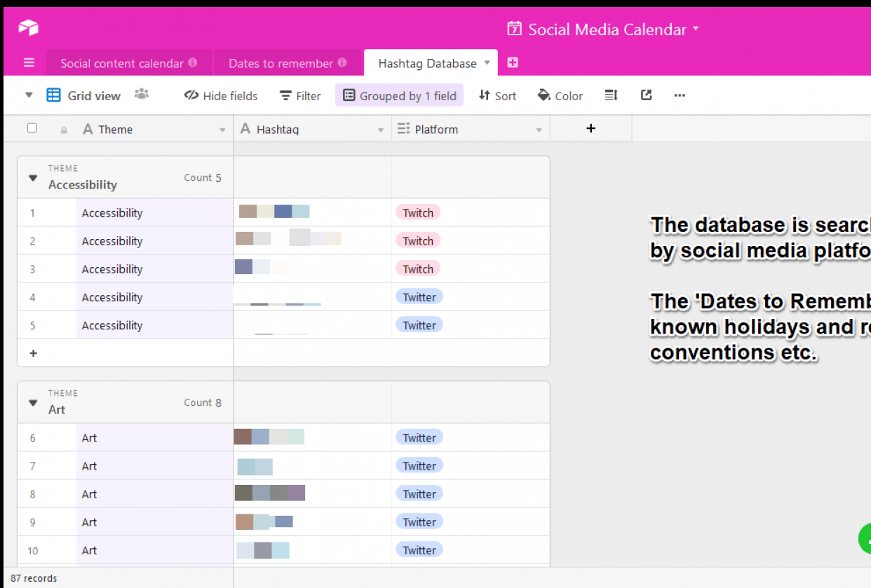Image resolution: width=871 pixels, height=588 pixels.
Task: Click the collaborators people icon
Action: [x=142, y=94]
